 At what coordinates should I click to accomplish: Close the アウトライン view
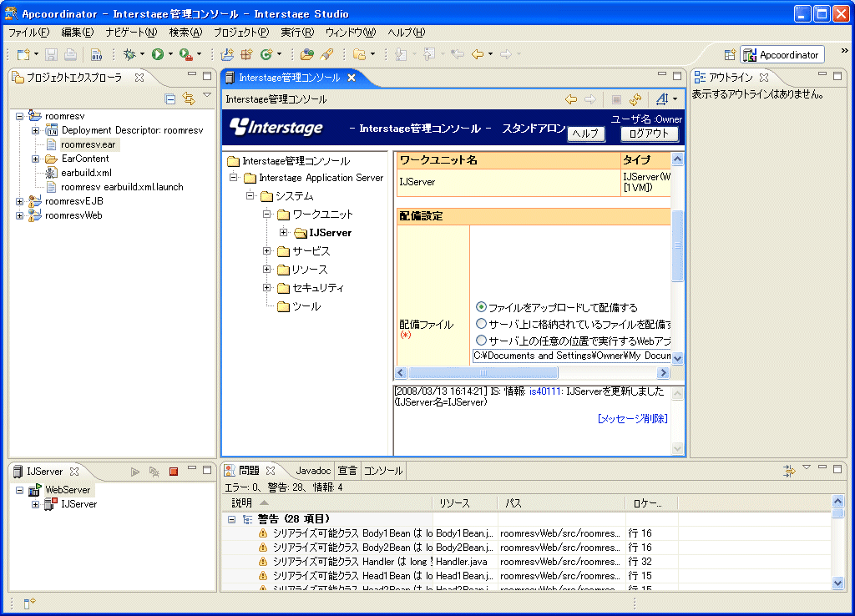pos(764,78)
